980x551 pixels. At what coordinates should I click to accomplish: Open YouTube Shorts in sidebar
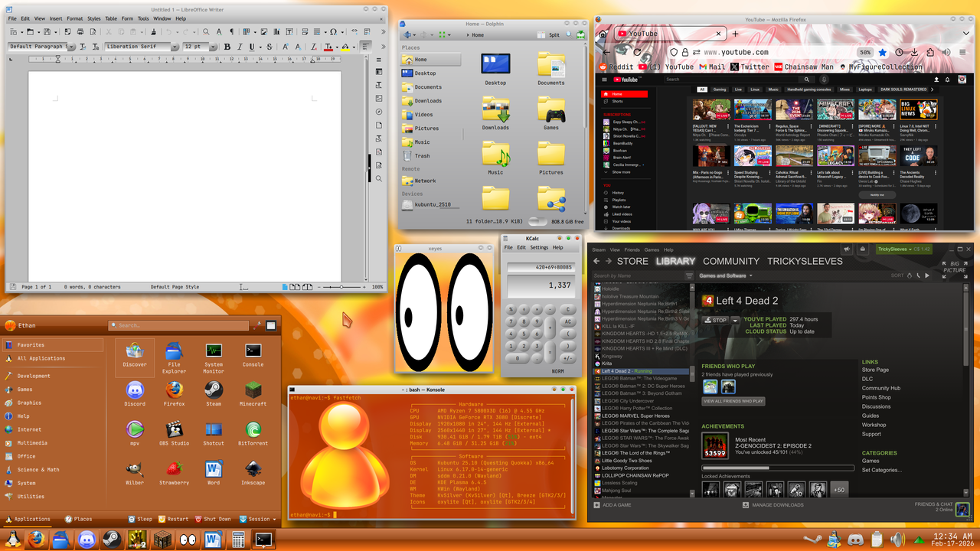click(617, 101)
